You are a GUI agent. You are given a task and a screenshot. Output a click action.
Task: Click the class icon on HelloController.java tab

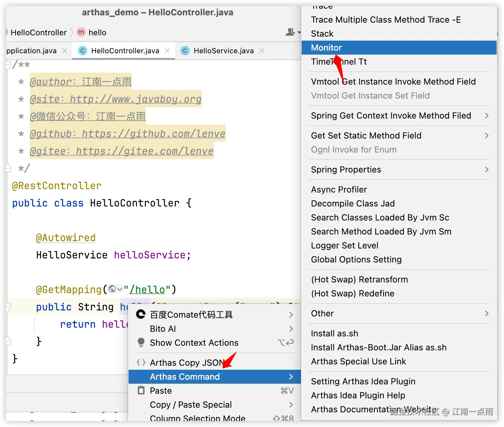82,51
